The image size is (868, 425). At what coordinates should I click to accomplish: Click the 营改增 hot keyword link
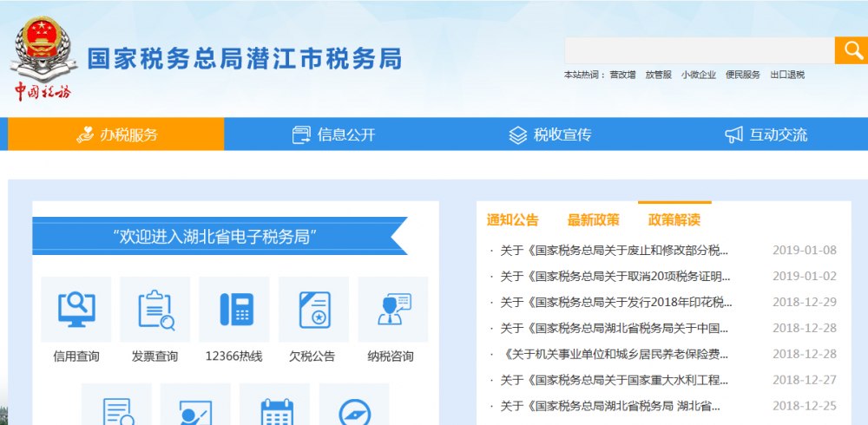pos(622,75)
